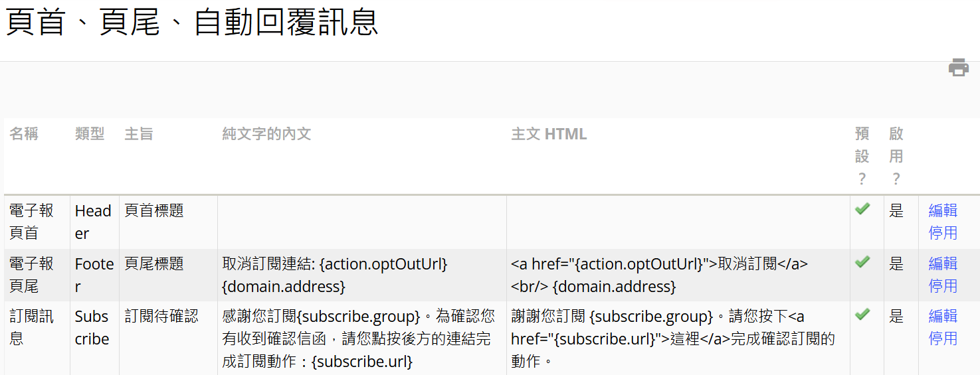Viewport: 980px width, 375px height.
Task: Select the 主旨 column header
Action: click(x=139, y=134)
